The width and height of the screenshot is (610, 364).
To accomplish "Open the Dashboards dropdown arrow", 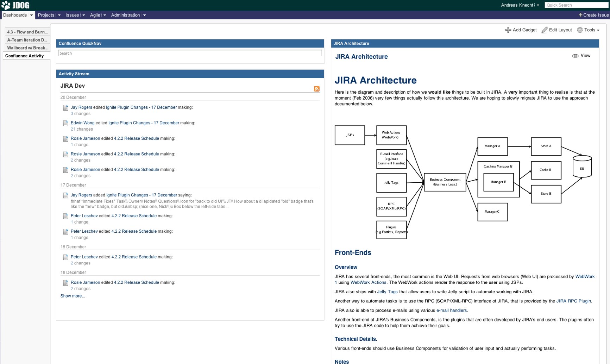I will pyautogui.click(x=31, y=15).
